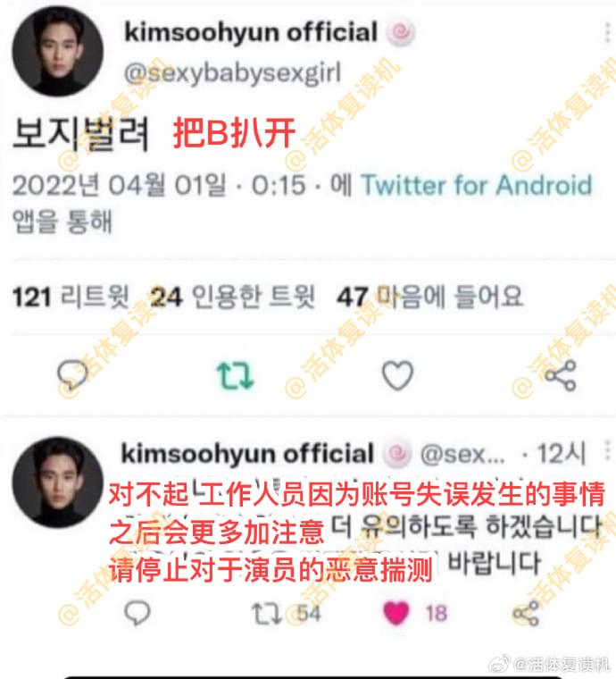Click the pink swirl badge beside the top name
Screen dimensions: 616x679
tap(401, 33)
